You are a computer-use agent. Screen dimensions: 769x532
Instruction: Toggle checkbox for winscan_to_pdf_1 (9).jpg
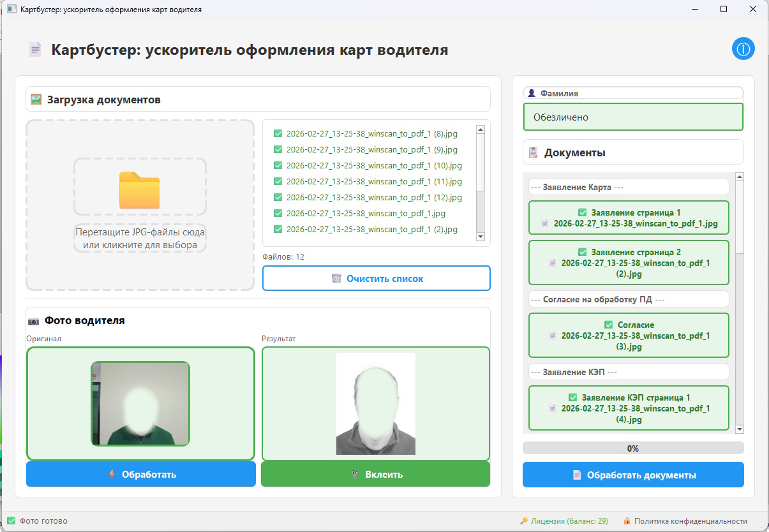278,150
